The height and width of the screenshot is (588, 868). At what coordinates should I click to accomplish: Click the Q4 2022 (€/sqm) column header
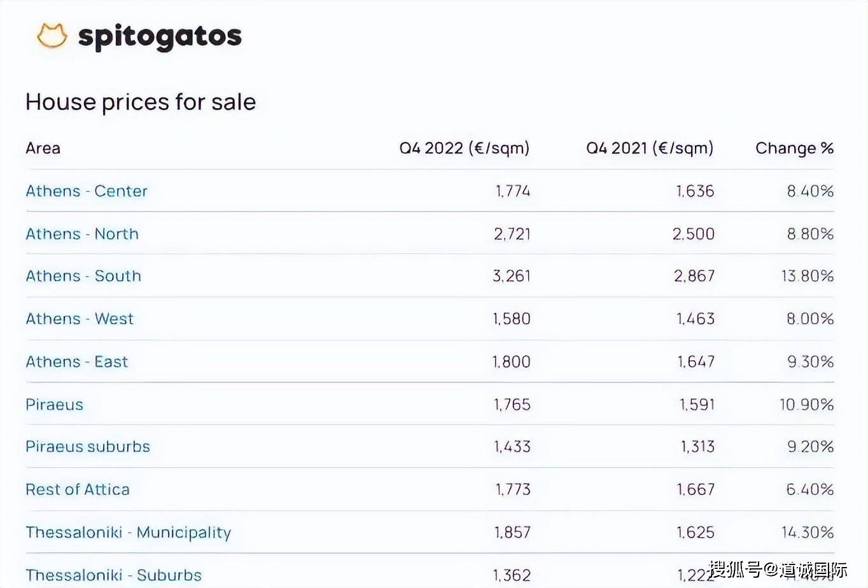pos(465,148)
